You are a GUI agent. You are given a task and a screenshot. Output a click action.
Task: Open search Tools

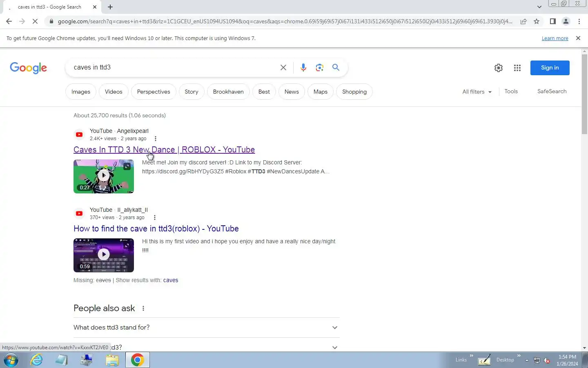click(x=511, y=91)
